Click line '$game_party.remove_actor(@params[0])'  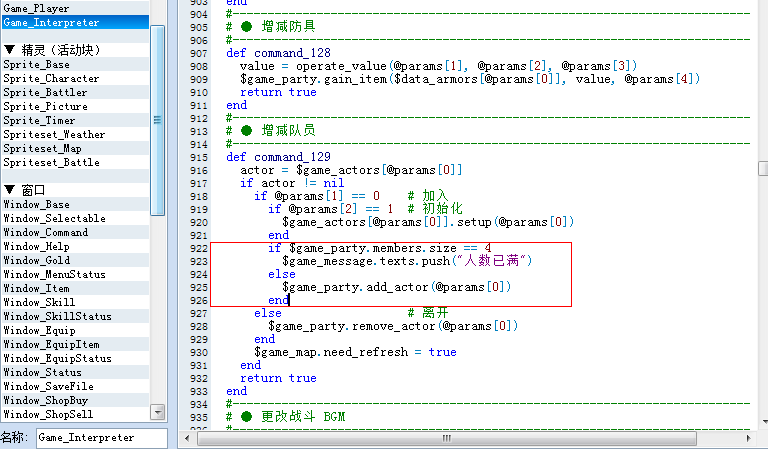(x=393, y=326)
